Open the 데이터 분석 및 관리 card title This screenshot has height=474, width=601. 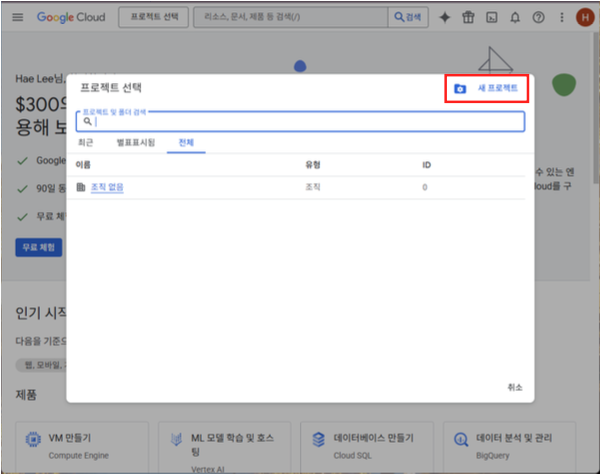[514, 438]
